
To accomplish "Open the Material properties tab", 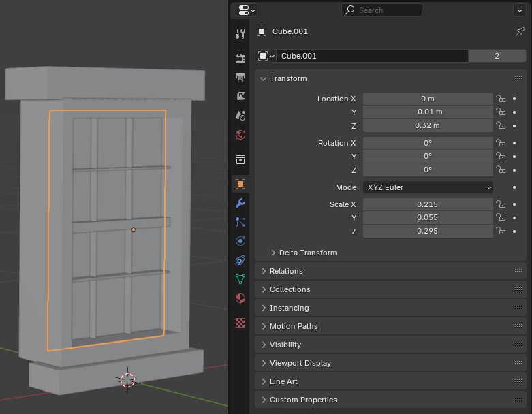I will (240, 298).
